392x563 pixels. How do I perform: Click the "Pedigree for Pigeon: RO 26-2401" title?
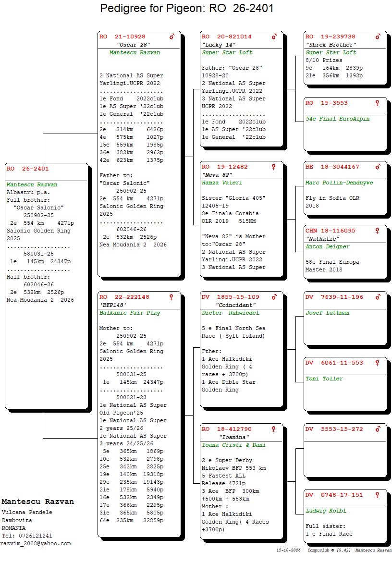click(x=187, y=8)
